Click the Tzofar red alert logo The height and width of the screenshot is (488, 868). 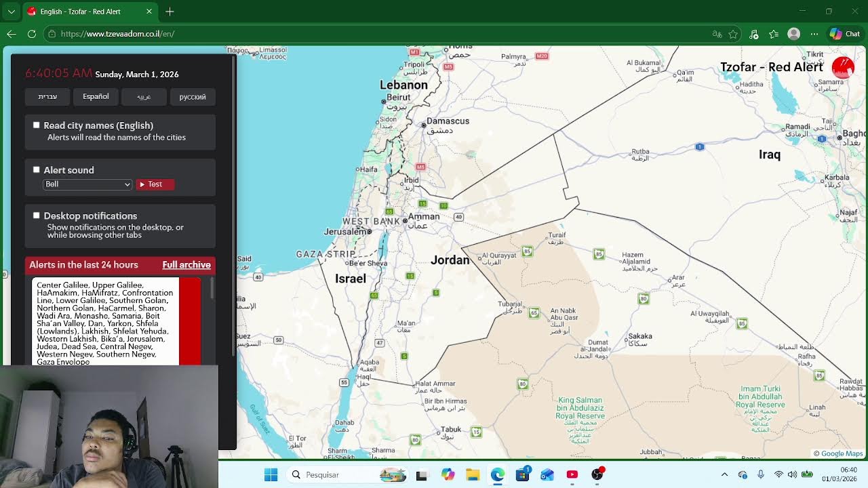[x=843, y=67]
